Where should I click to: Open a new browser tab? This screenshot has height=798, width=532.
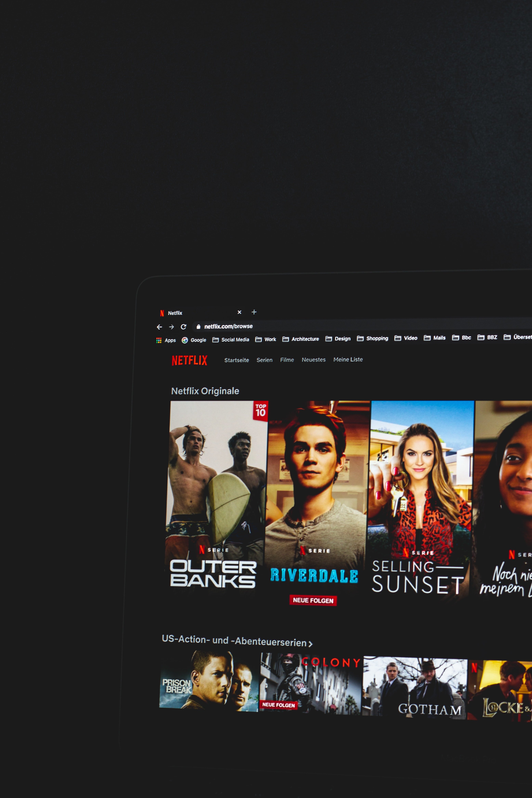254,312
